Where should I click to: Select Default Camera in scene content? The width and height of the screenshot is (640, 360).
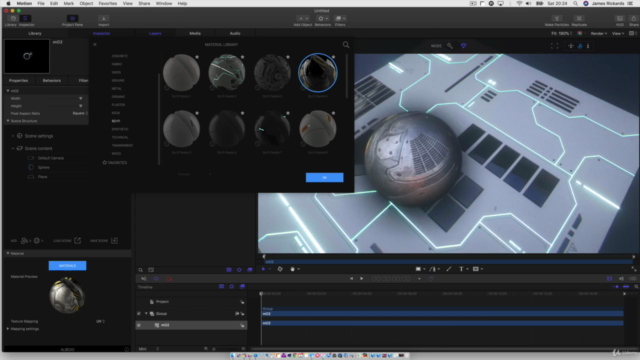click(51, 158)
